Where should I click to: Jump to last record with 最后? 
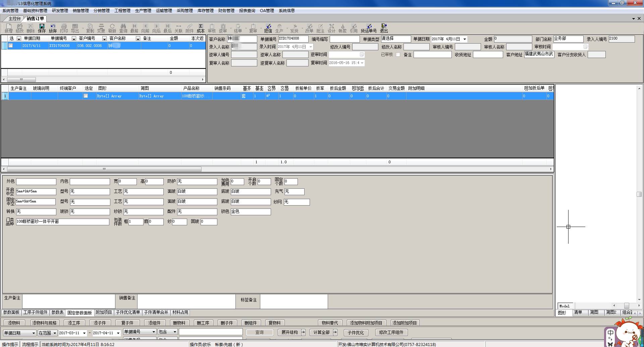[167, 28]
